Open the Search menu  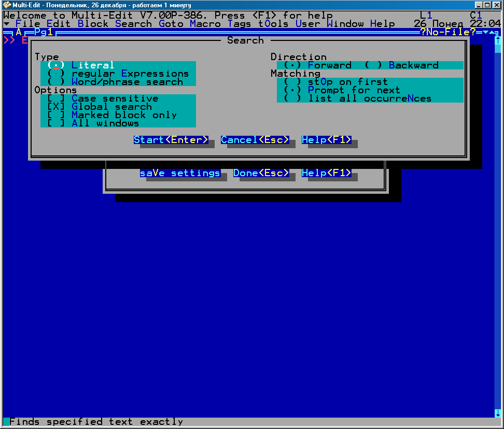(134, 24)
